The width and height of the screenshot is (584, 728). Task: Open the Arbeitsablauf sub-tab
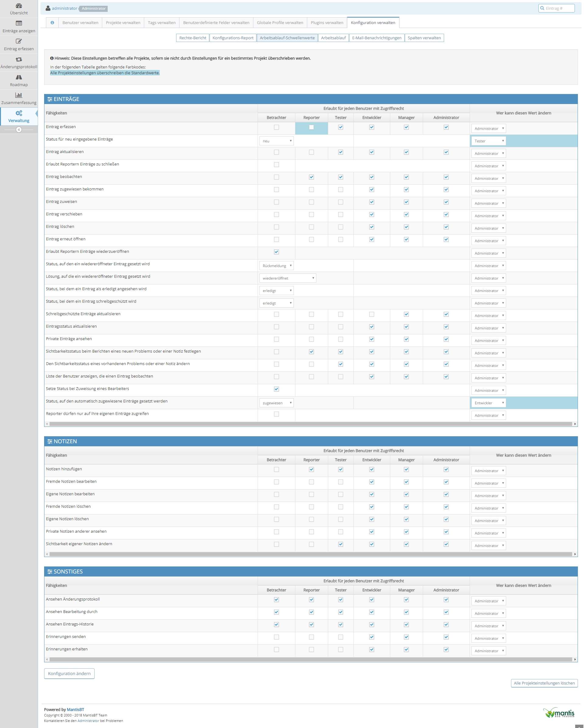pos(333,38)
